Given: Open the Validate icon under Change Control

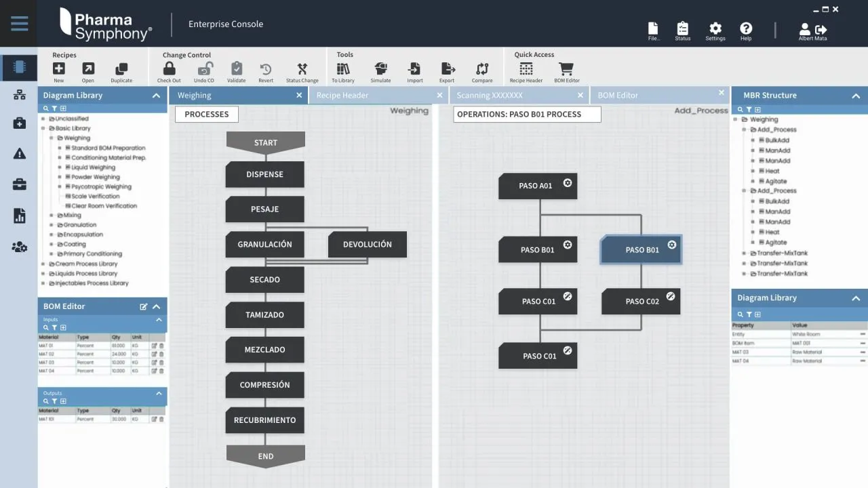Looking at the screenshot, I should [x=236, y=68].
